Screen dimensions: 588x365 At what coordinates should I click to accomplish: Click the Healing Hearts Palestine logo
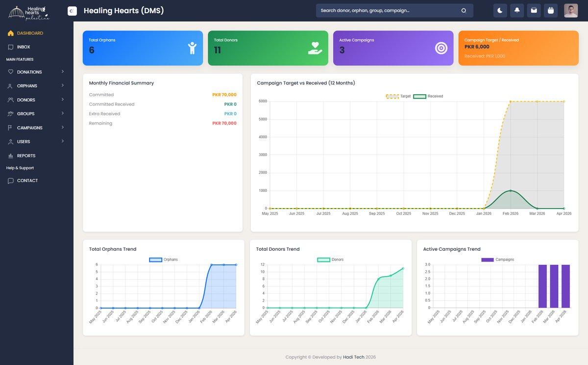click(x=29, y=13)
